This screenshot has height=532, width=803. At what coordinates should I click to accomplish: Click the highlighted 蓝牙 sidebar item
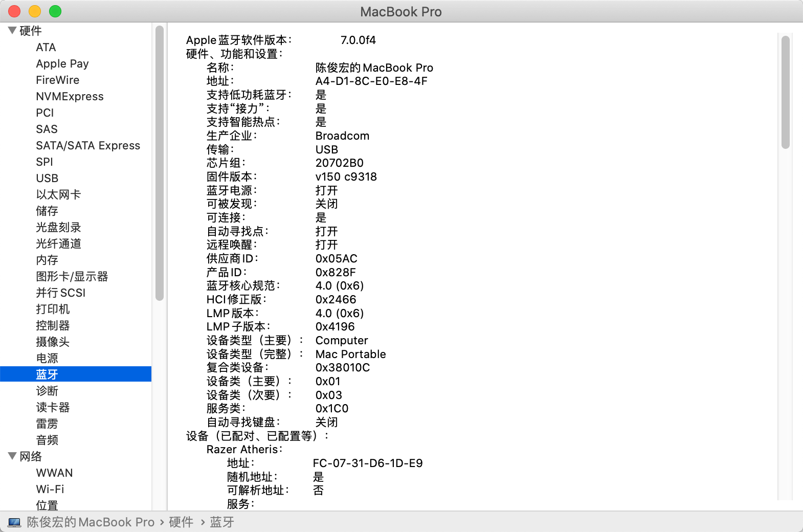[x=76, y=374]
